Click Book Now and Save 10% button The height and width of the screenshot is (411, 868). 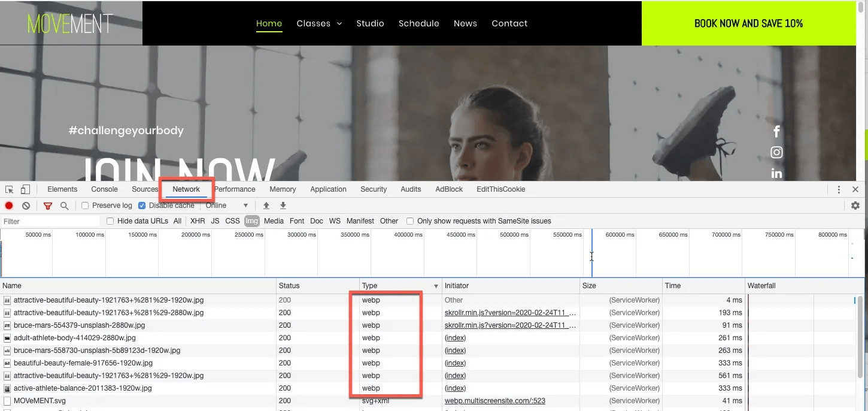(x=748, y=23)
